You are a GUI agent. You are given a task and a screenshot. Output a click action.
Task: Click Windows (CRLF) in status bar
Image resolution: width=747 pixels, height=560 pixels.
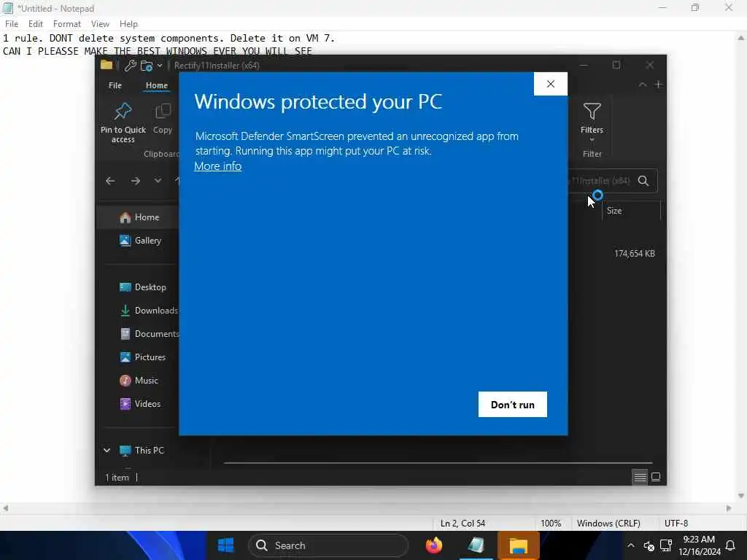(608, 524)
